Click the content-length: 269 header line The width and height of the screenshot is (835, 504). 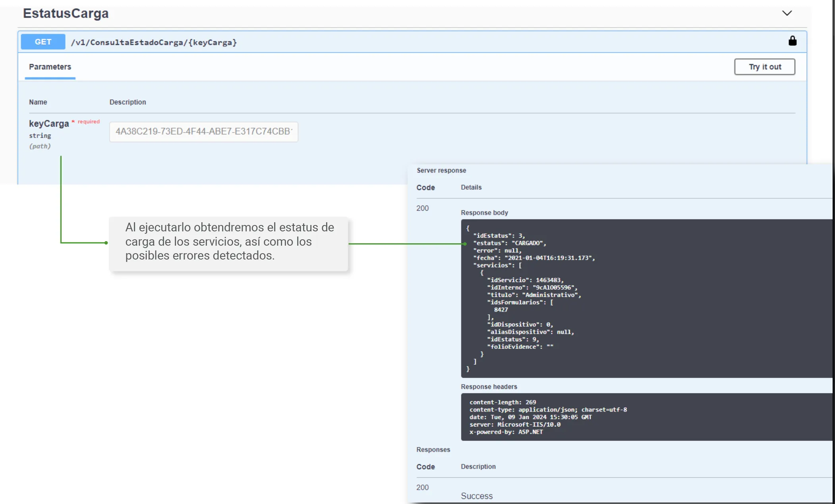503,402
